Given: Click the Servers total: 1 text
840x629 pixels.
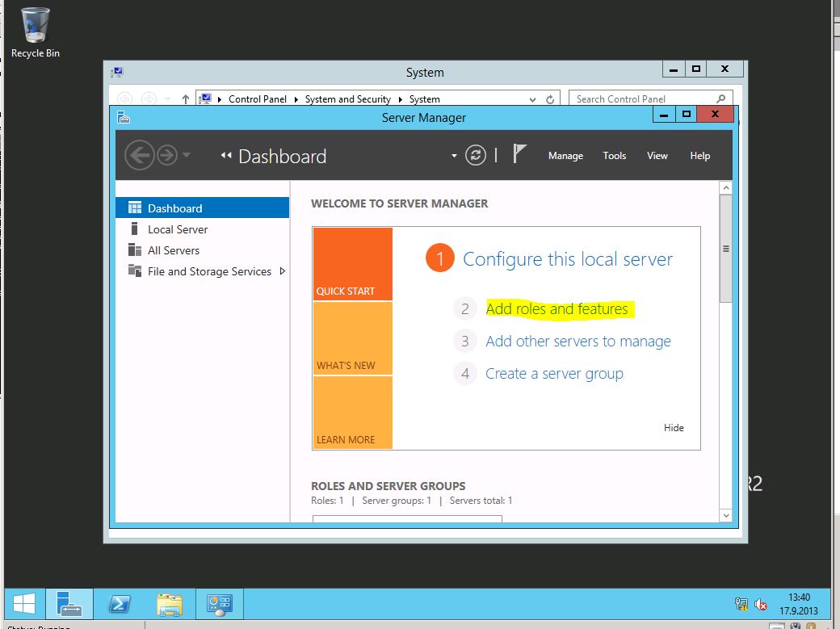Looking at the screenshot, I should pos(481,501).
